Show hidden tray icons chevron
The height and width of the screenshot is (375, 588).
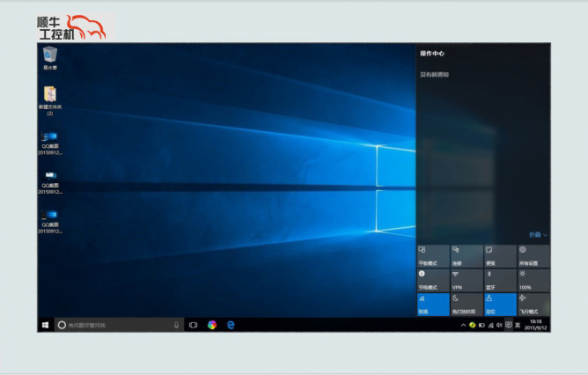click(463, 325)
